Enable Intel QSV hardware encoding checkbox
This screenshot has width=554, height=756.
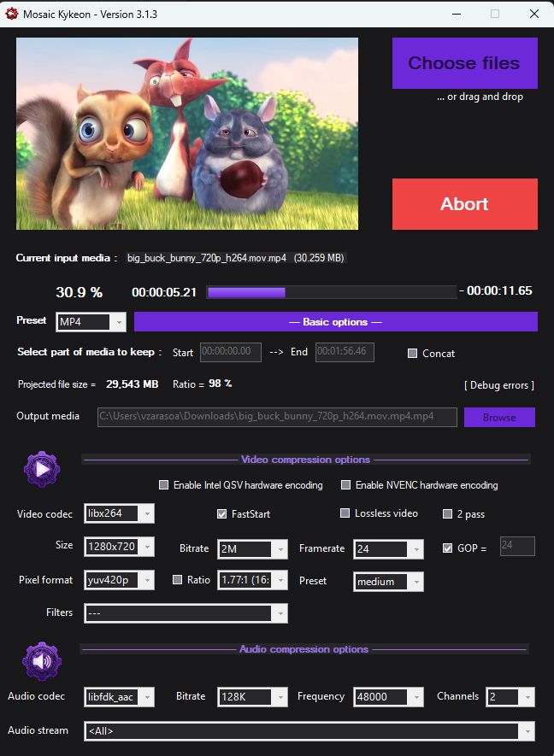coord(164,485)
